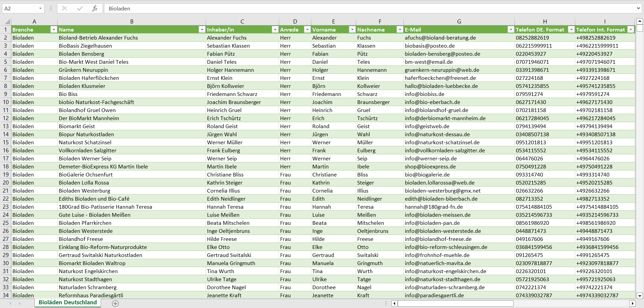This screenshot has width=644, height=308.
Task: Click cell Bioland-Betrieb Alexander Fuchs
Action: click(131, 38)
